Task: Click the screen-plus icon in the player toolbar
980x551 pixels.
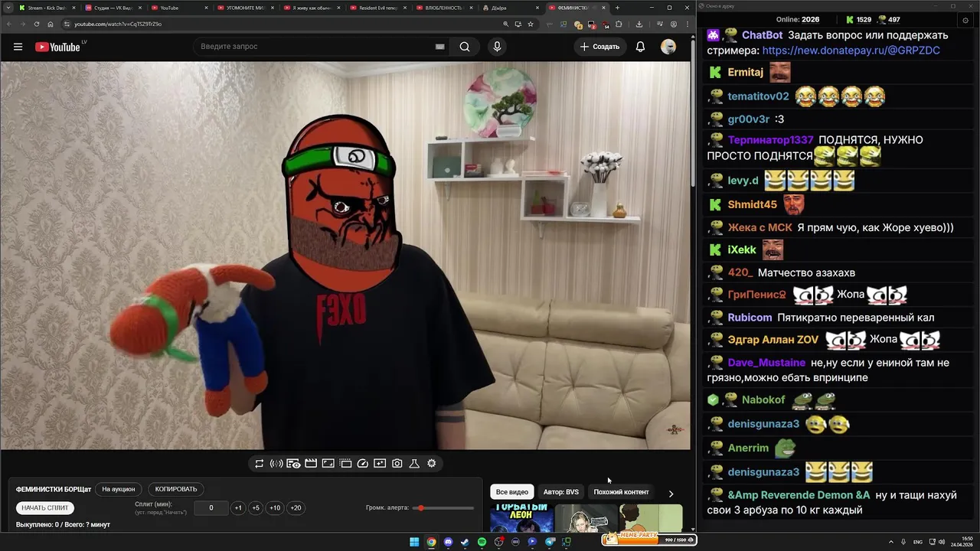Action: [x=380, y=463]
